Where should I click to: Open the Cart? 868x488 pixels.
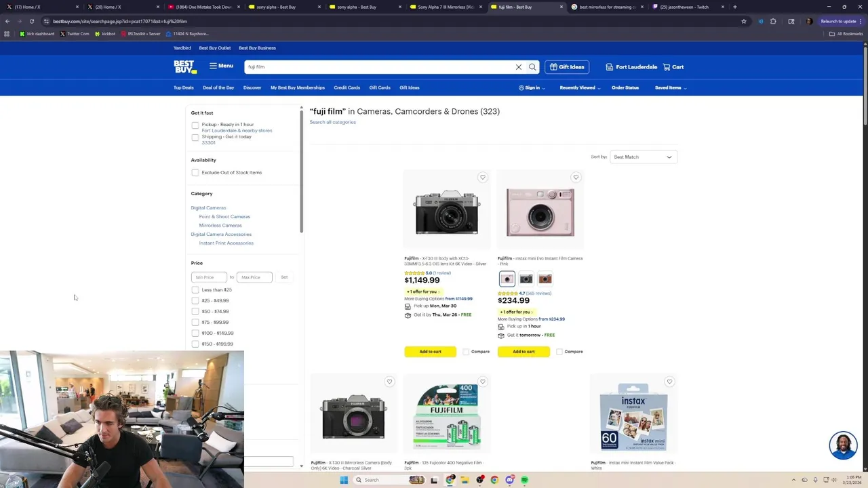673,67
